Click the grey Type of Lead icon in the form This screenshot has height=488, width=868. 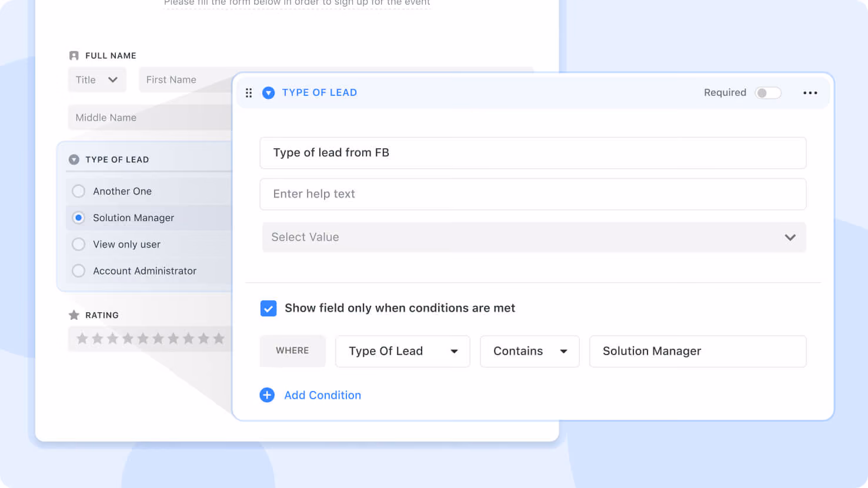(74, 159)
